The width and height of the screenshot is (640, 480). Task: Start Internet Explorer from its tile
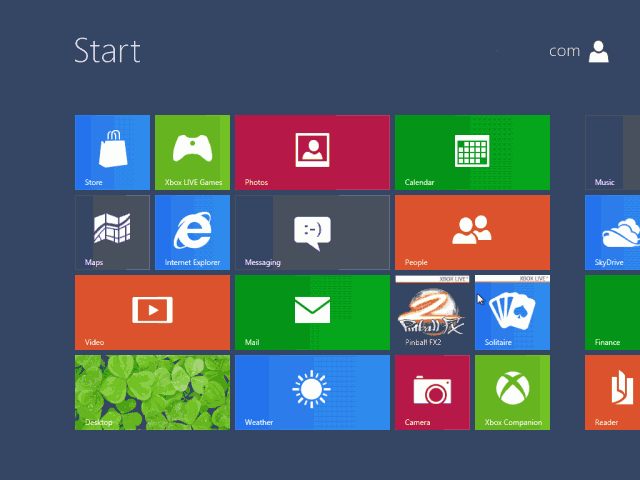pos(192,232)
